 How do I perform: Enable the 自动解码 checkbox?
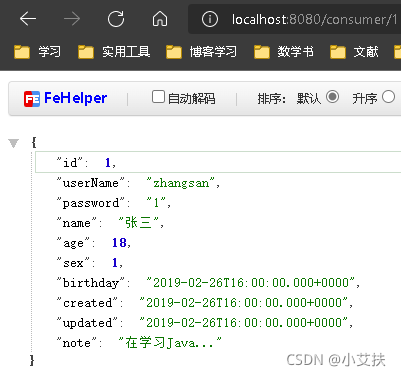tap(158, 97)
